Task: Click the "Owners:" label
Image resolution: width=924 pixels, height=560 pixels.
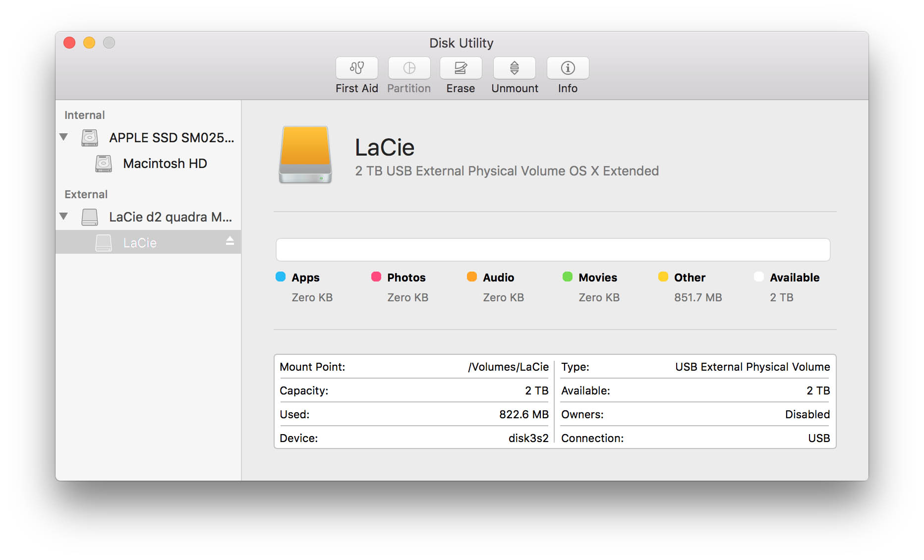Action: (582, 415)
